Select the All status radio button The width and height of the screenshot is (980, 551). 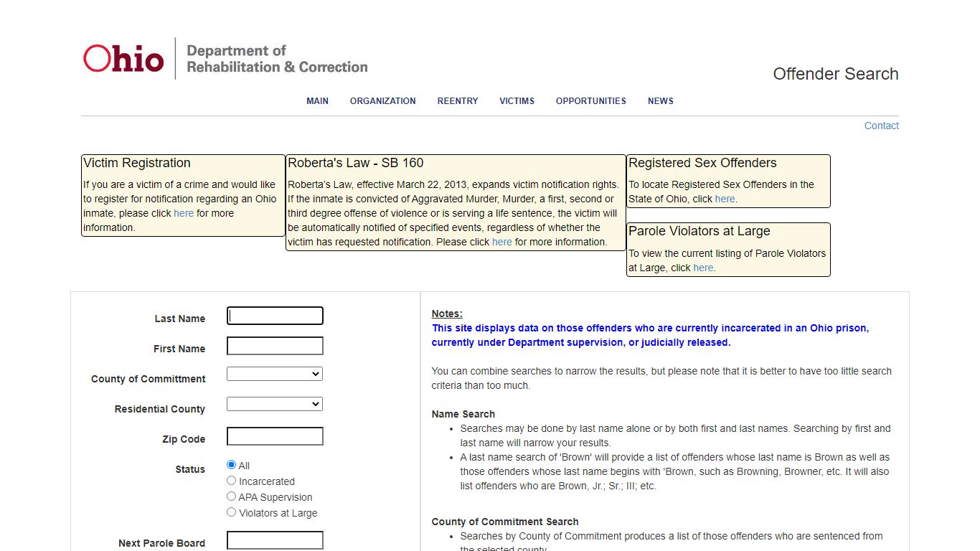click(x=231, y=465)
